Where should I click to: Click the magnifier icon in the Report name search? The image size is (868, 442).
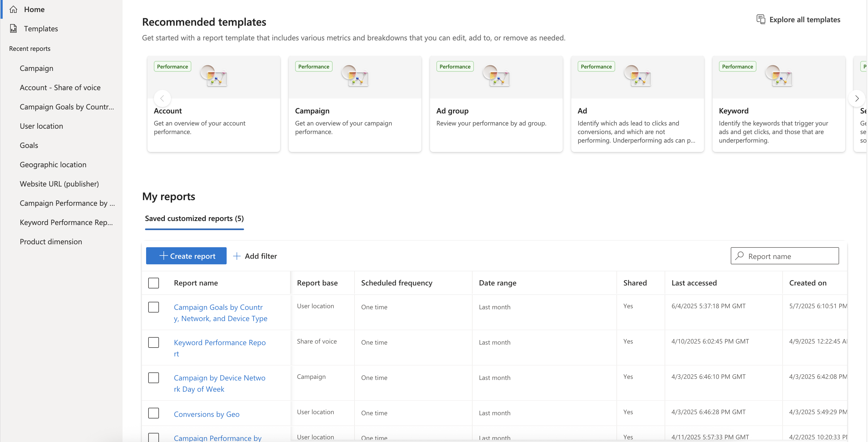pos(740,256)
